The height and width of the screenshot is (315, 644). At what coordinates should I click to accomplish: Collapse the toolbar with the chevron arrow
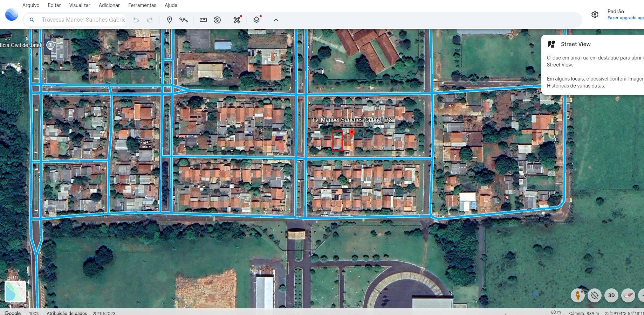276,20
